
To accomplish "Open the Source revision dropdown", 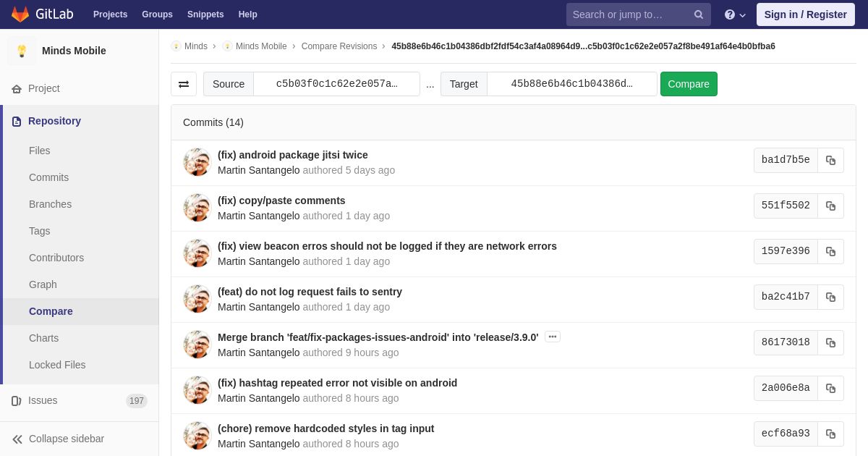I will click(x=336, y=84).
